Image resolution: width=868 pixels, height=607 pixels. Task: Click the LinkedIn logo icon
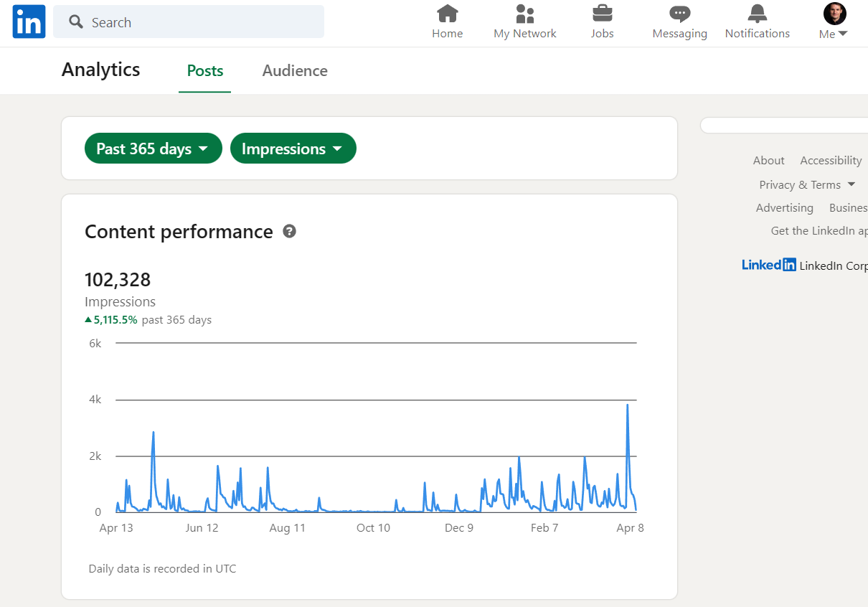(29, 22)
